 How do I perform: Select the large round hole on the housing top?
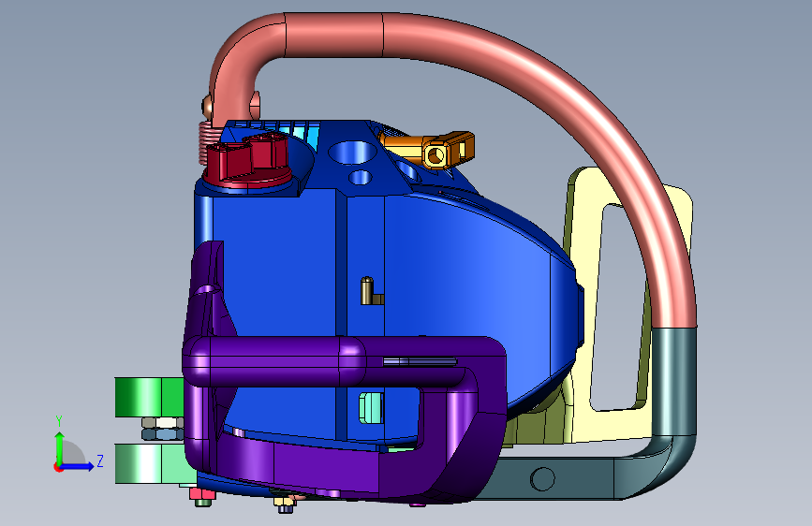[x=352, y=152]
